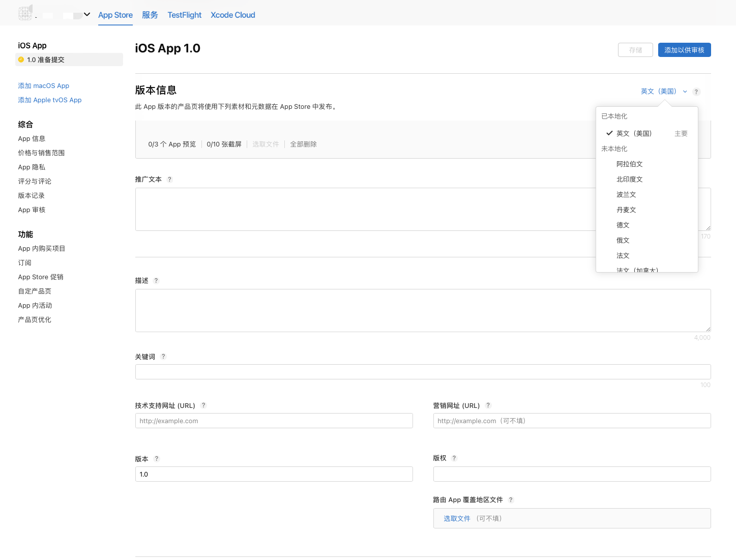Open 产品页优化 in the sidebar
Viewport: 736px width, 560px height.
tap(35, 320)
